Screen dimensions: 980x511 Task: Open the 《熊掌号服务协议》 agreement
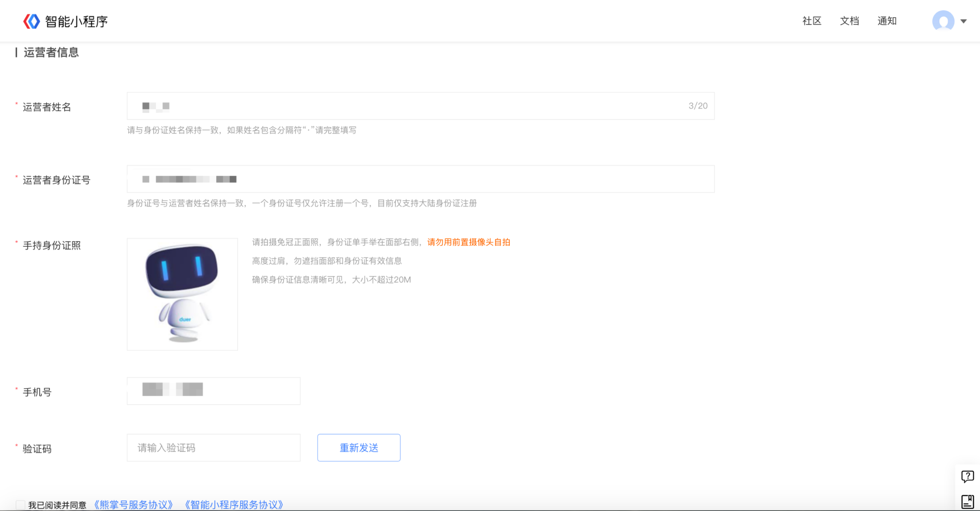pyautogui.click(x=133, y=504)
